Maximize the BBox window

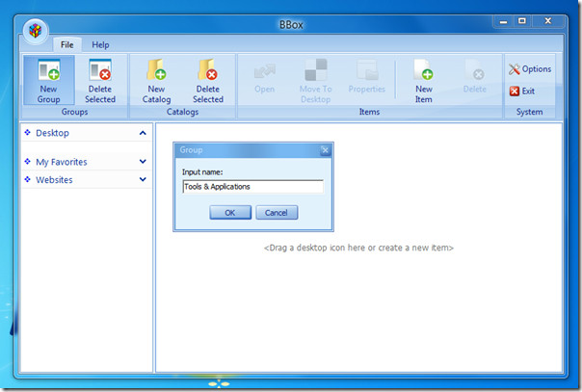point(522,21)
